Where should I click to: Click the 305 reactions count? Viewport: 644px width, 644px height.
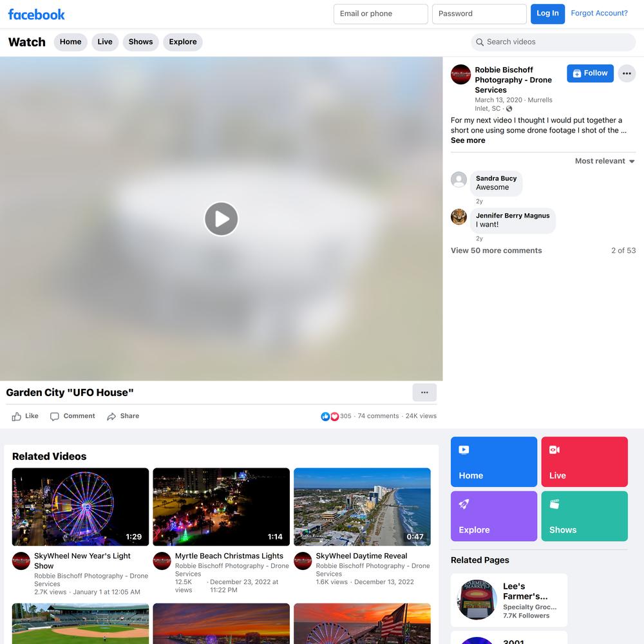pyautogui.click(x=345, y=416)
